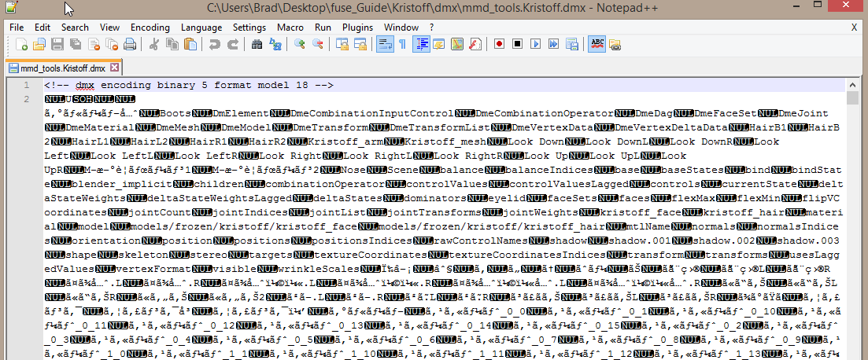Print the document using printer icon
Image resolution: width=868 pixels, height=360 pixels.
pyautogui.click(x=130, y=44)
